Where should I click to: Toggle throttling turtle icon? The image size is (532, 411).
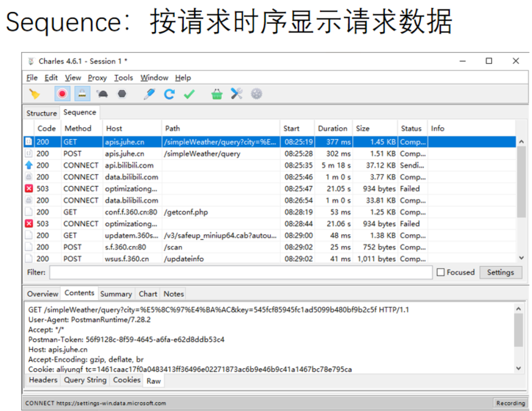point(102,94)
